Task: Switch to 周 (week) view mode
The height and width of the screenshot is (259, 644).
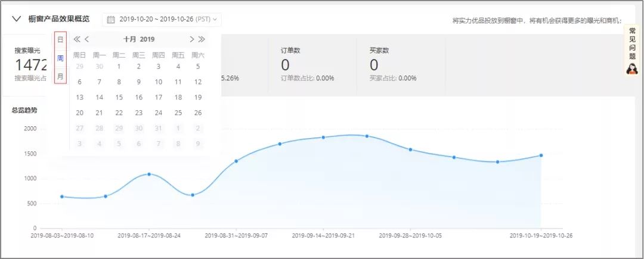Action: pos(60,58)
